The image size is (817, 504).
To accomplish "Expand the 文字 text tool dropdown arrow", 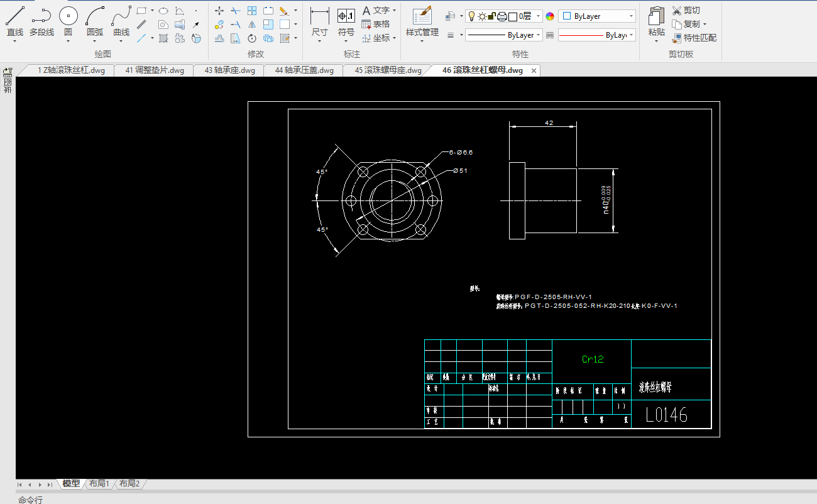I will [x=394, y=11].
